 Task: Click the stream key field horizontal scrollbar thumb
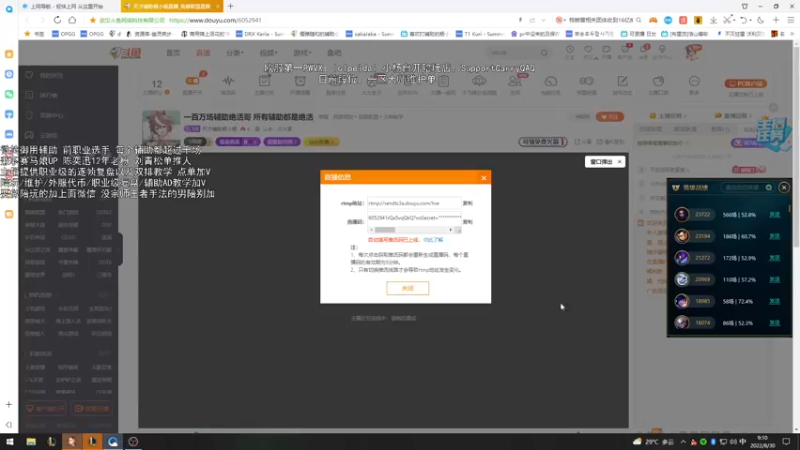(x=385, y=230)
